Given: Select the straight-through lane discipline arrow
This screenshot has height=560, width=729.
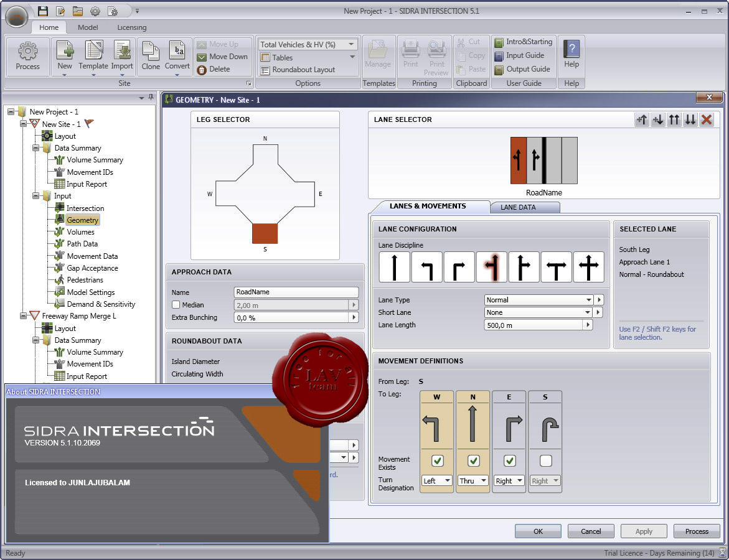Looking at the screenshot, I should tap(394, 267).
